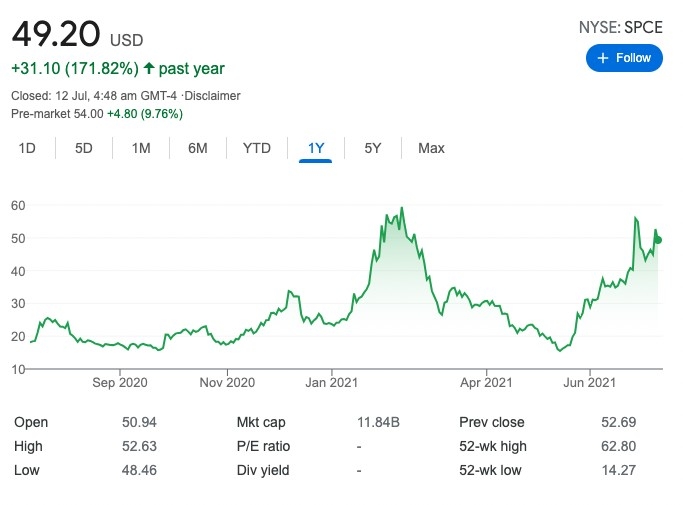Switch to the 1M chart range
Image resolution: width=683 pixels, height=505 pixels.
(x=141, y=148)
